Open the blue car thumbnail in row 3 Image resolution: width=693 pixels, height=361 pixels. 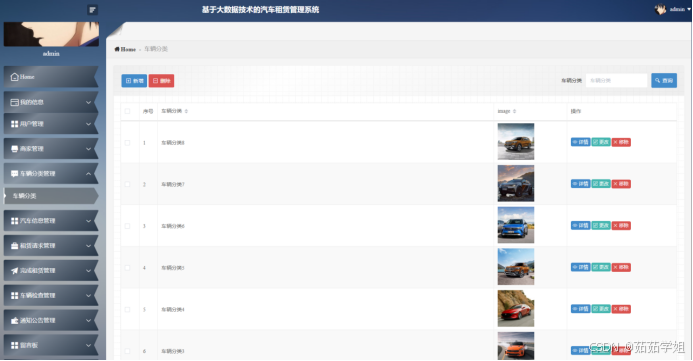click(x=516, y=225)
